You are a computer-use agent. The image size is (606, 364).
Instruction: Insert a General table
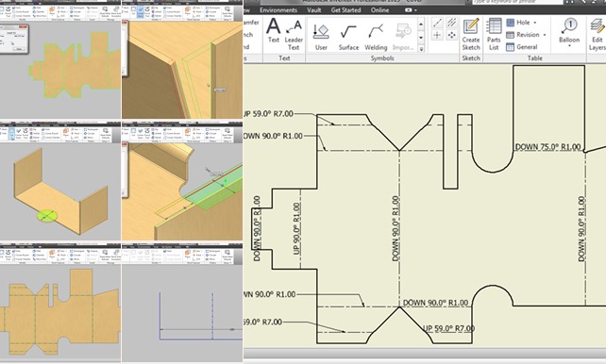click(x=522, y=47)
